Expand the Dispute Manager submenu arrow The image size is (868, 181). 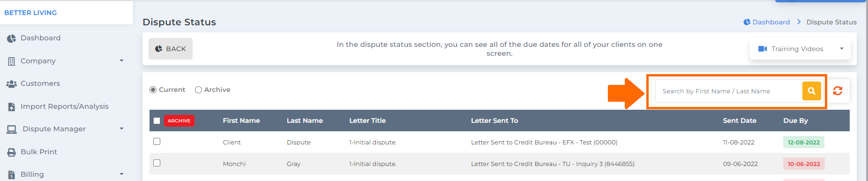tap(121, 128)
